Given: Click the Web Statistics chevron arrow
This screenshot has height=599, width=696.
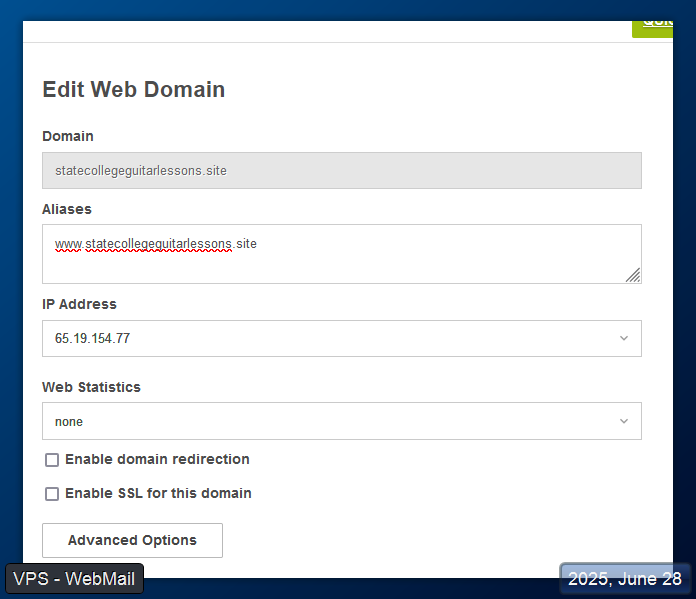Looking at the screenshot, I should coord(624,421).
